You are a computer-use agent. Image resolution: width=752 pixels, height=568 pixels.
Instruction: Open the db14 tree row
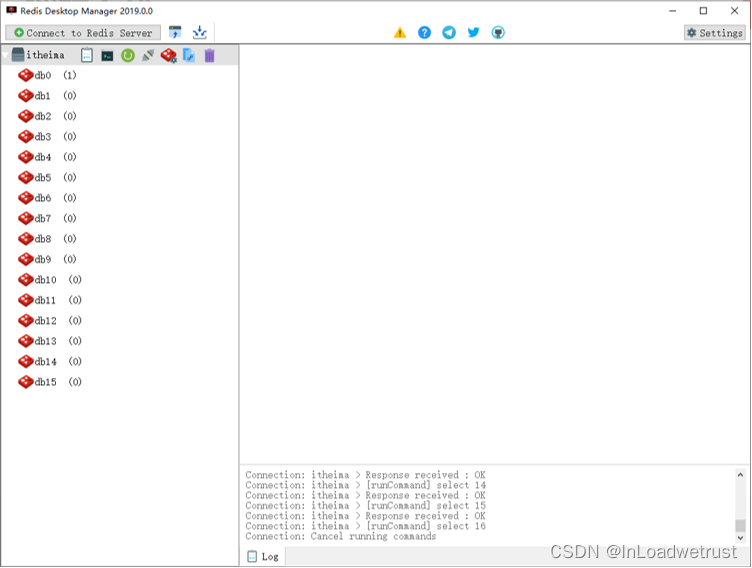[x=119, y=362]
